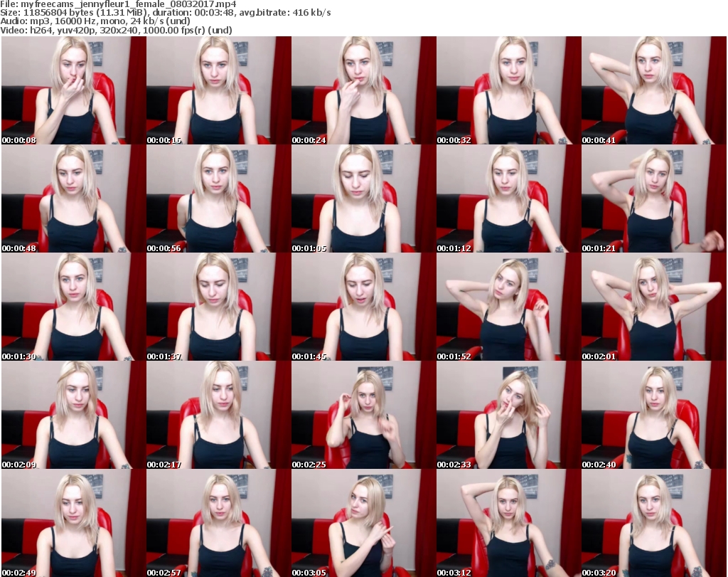Click the thumbnail timestamped 00:01:30
The height and width of the screenshot is (577, 728).
coord(74,307)
